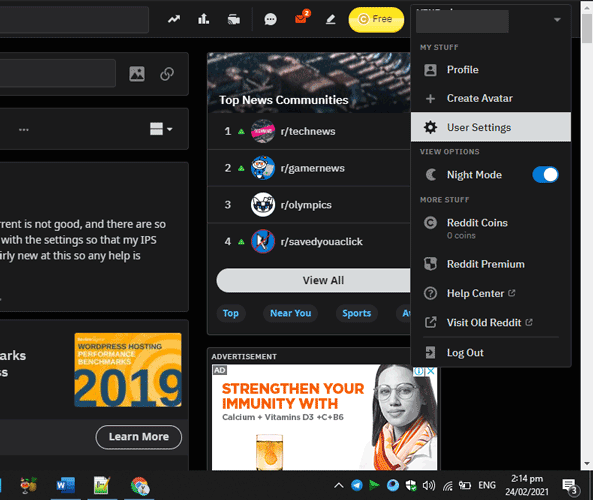Viewport: 593px width, 500px height.
Task: Click the Reddit Premium shield icon
Action: (x=430, y=264)
